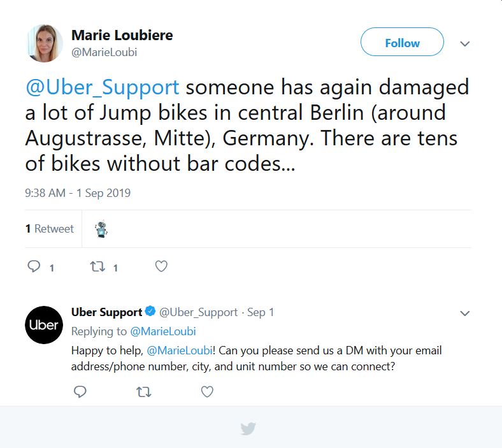This screenshot has height=448, width=502.
Task: Follow Marie Loubiere
Action: pyautogui.click(x=402, y=43)
